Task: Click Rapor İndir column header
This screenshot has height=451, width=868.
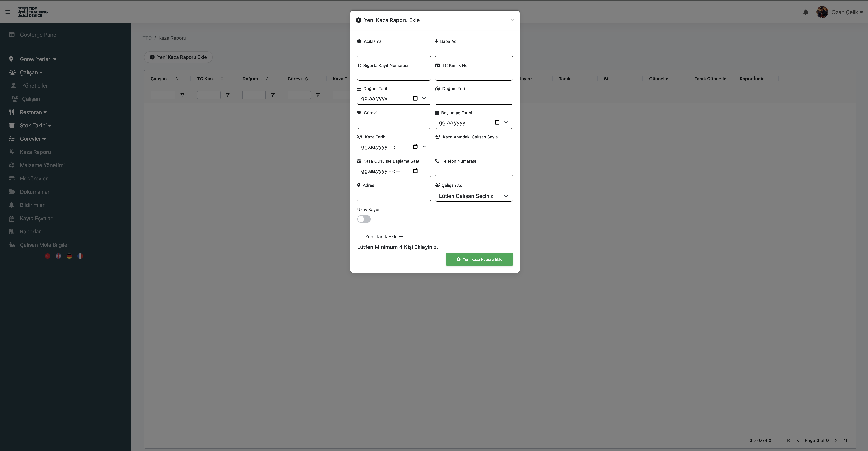Action: tap(751, 79)
